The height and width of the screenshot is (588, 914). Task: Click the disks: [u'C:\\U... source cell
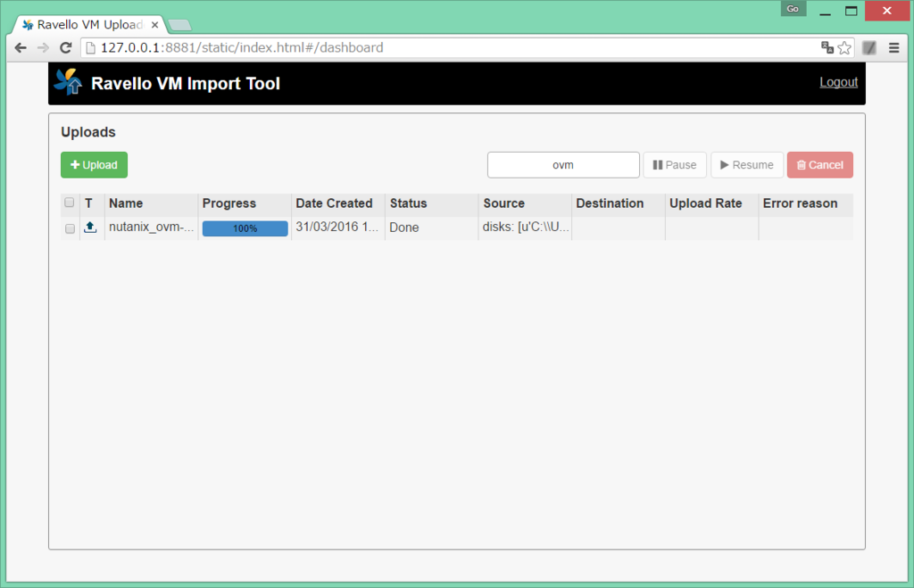(526, 228)
